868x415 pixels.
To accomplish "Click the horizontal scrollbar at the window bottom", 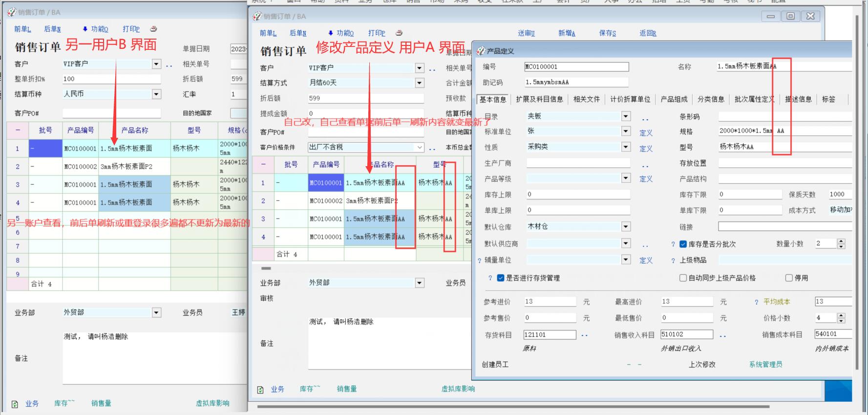I will 513,406.
